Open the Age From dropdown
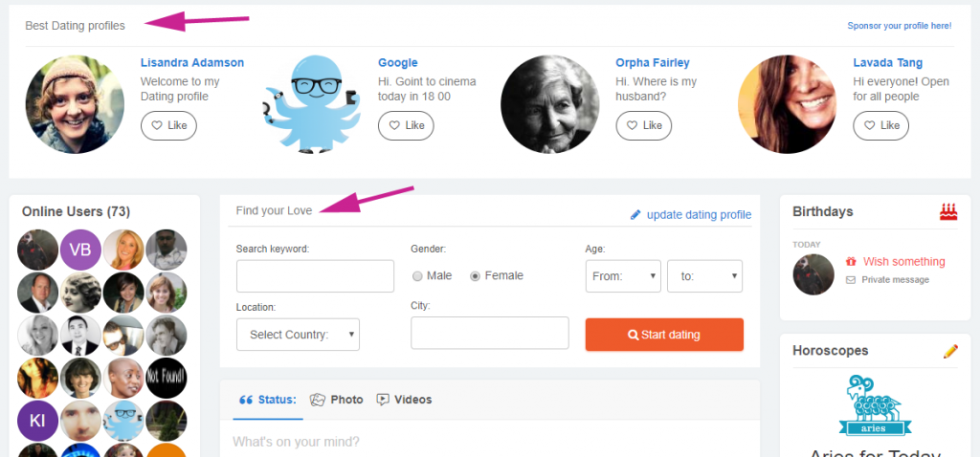This screenshot has width=980, height=457. [x=623, y=276]
